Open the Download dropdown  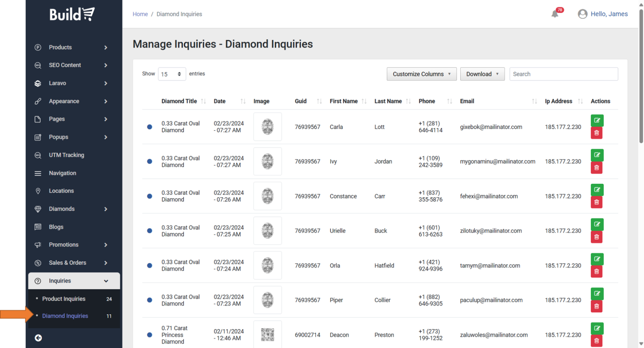[482, 74]
